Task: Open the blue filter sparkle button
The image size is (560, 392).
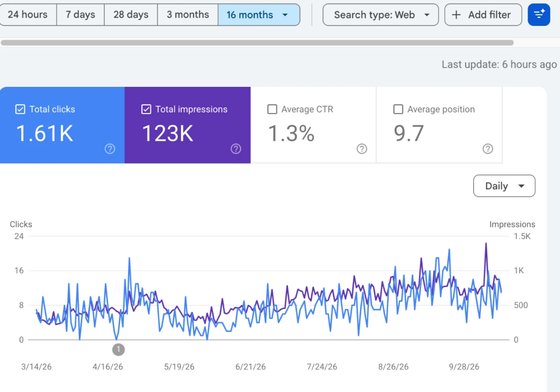Action: (539, 15)
